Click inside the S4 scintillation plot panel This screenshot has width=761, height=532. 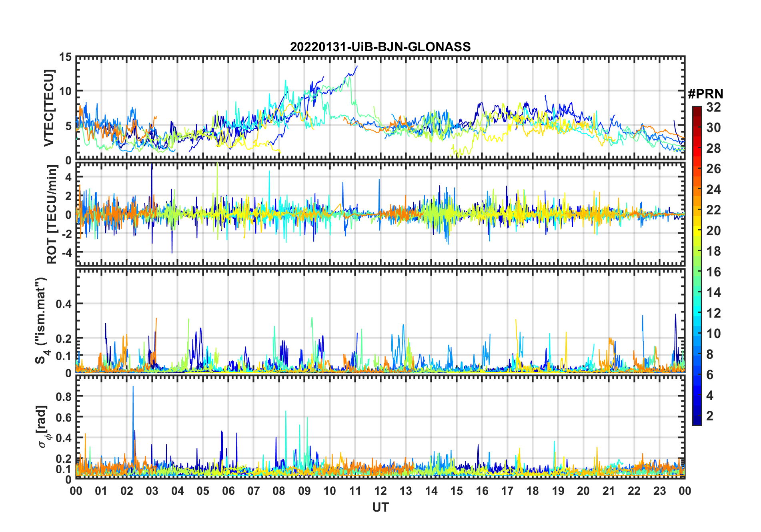pyautogui.click(x=380, y=321)
